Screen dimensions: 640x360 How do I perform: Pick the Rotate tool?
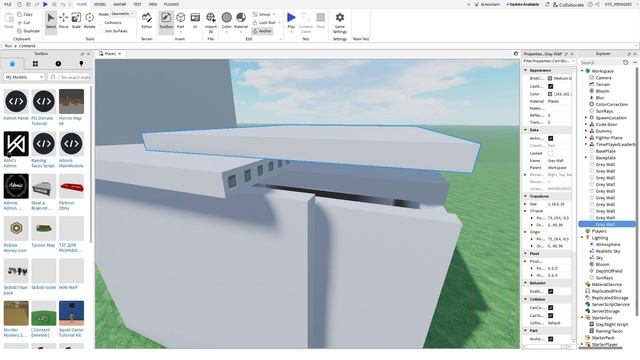coord(89,20)
